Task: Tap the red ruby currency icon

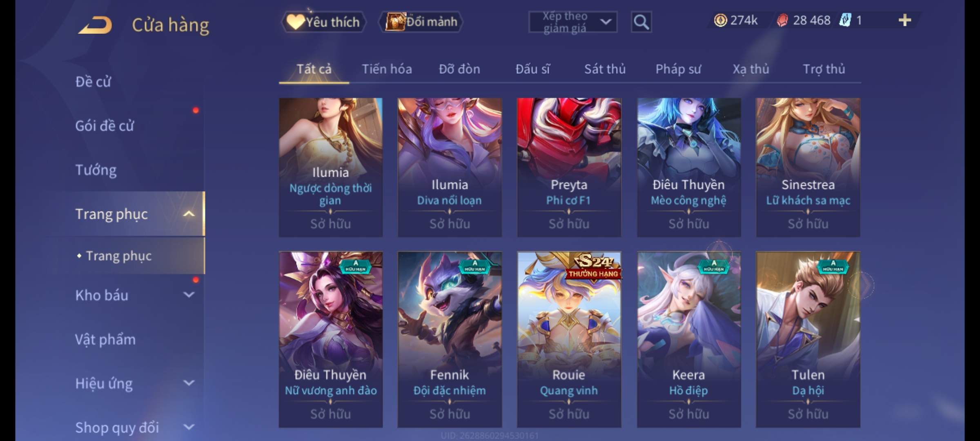Action: [x=782, y=20]
